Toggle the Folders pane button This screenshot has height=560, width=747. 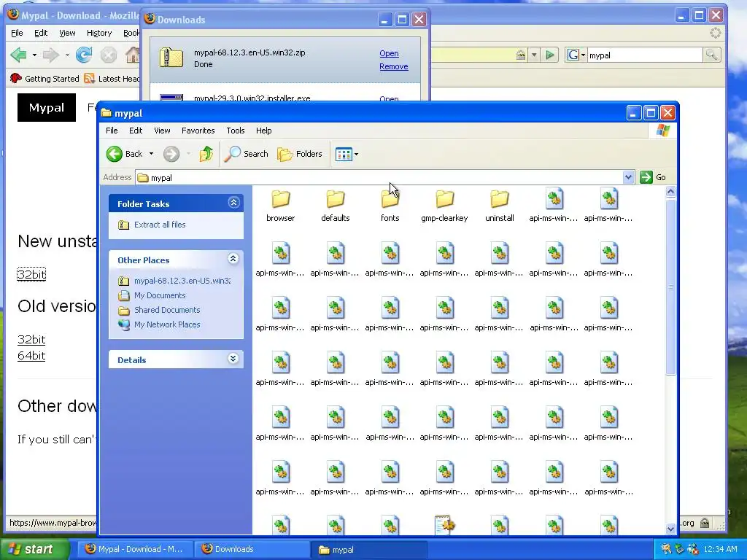[300, 154]
